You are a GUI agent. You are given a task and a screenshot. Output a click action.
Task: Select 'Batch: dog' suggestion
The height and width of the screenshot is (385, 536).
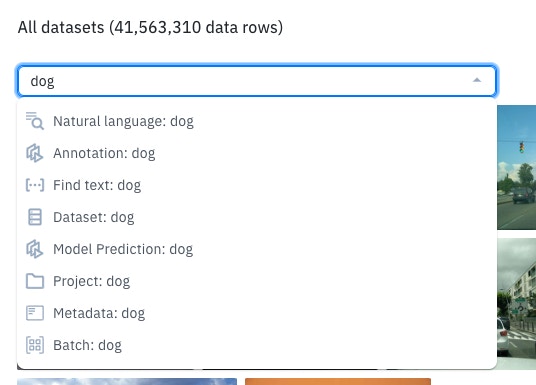(257, 345)
